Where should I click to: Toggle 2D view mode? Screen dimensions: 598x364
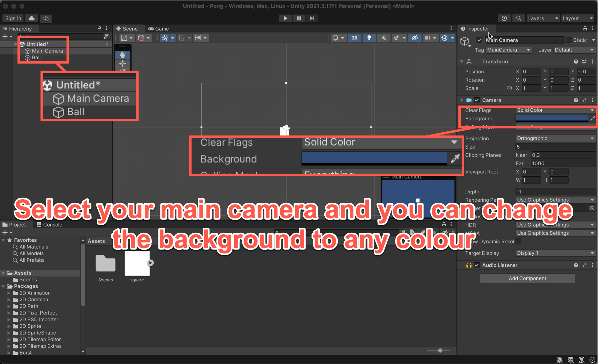pyautogui.click(x=354, y=38)
